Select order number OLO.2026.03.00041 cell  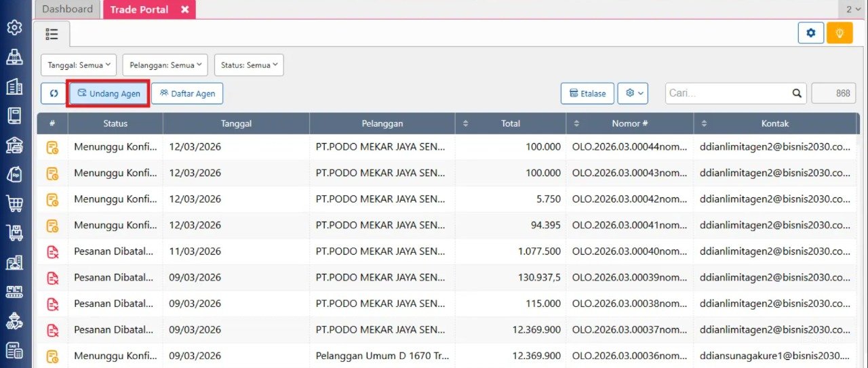pyautogui.click(x=630, y=225)
